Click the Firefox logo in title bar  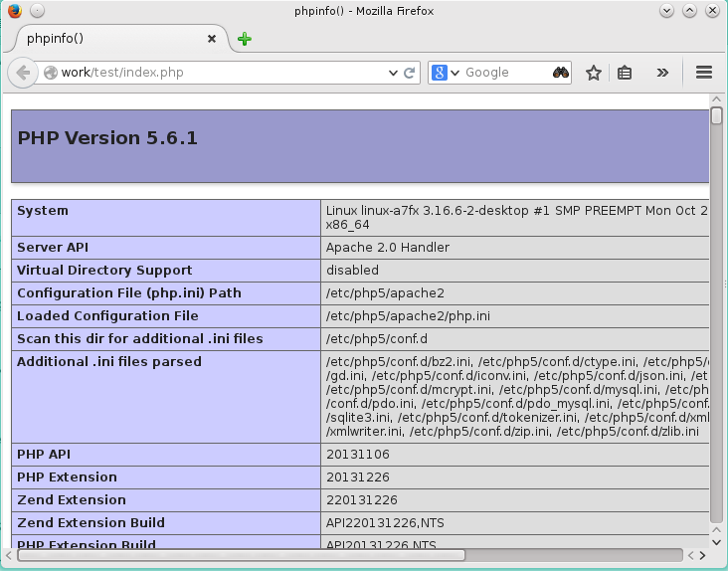click(x=12, y=10)
